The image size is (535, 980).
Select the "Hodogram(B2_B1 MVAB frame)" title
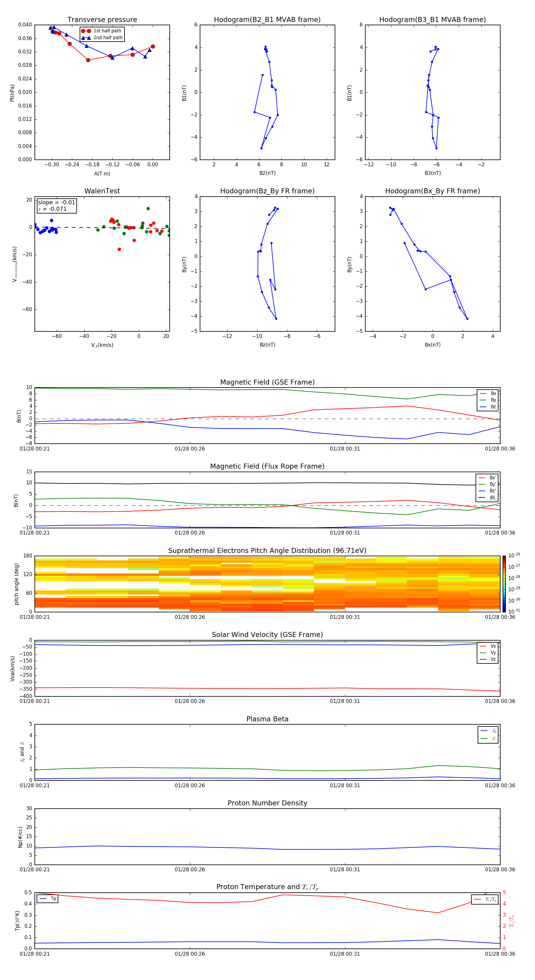(x=267, y=20)
